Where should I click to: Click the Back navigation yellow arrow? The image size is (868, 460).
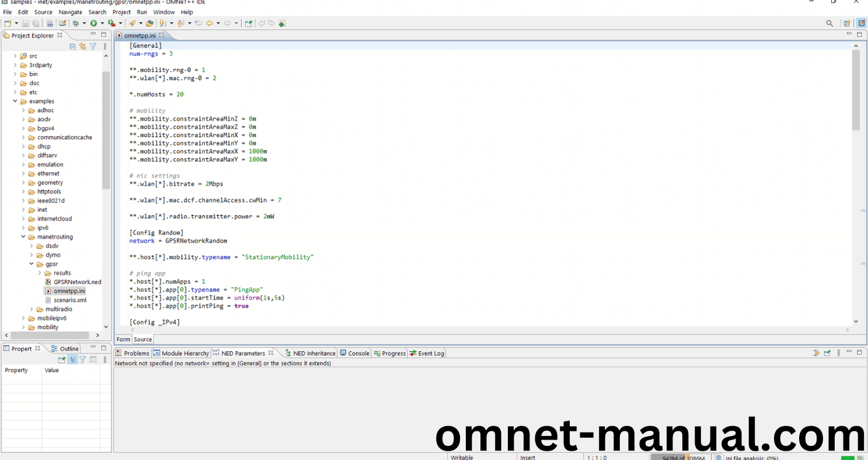(209, 23)
